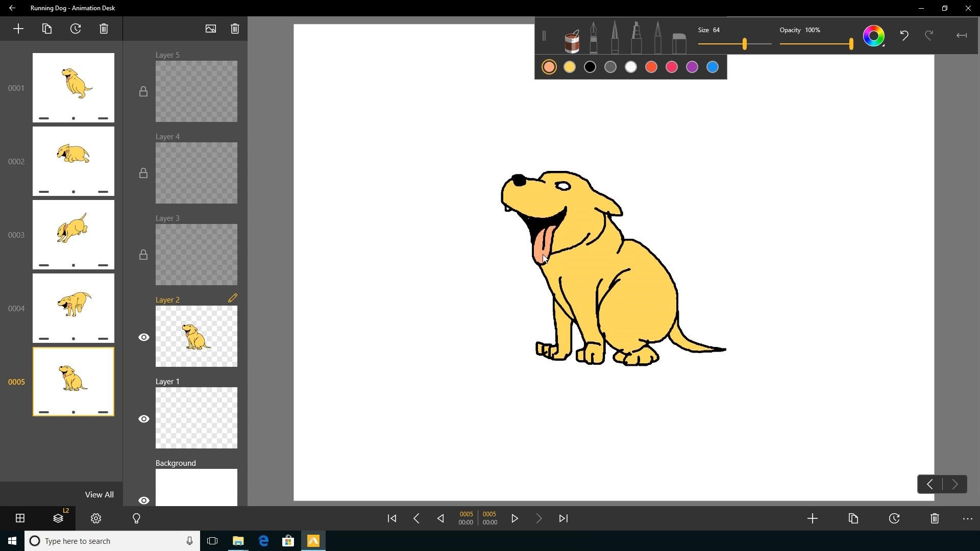
Task: Hide Layer 1 visibility eye
Action: [144, 419]
